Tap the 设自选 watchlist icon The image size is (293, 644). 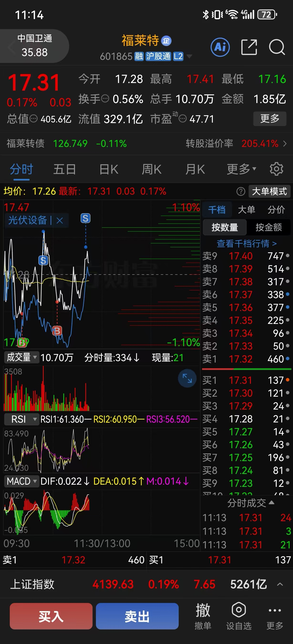239,616
